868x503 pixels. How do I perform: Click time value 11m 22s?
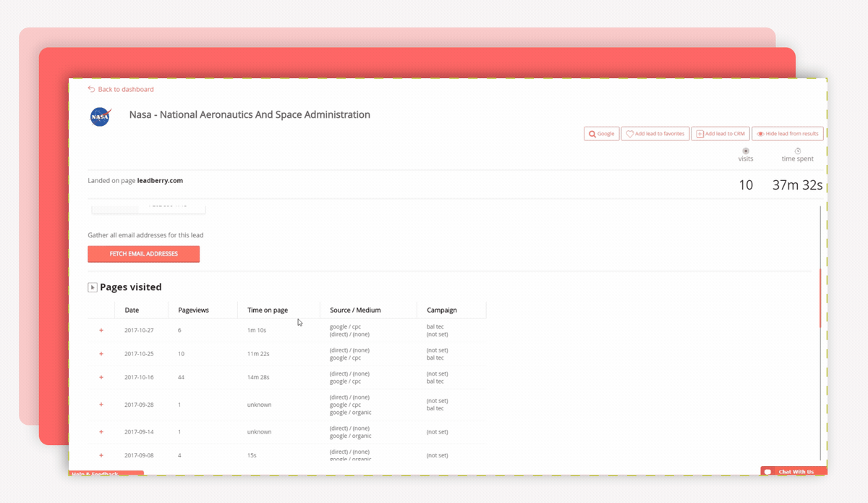258,354
